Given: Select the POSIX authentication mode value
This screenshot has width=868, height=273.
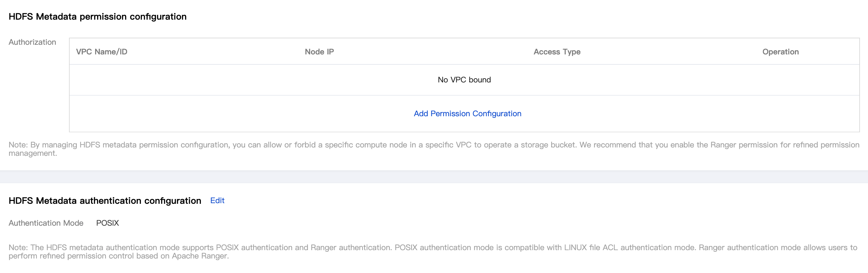Looking at the screenshot, I should point(107,223).
